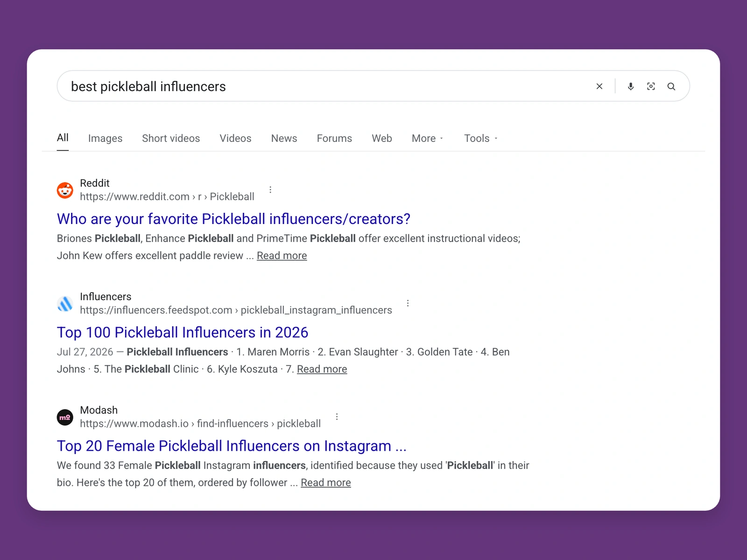Switch to the Web tab
747x560 pixels.
click(382, 138)
